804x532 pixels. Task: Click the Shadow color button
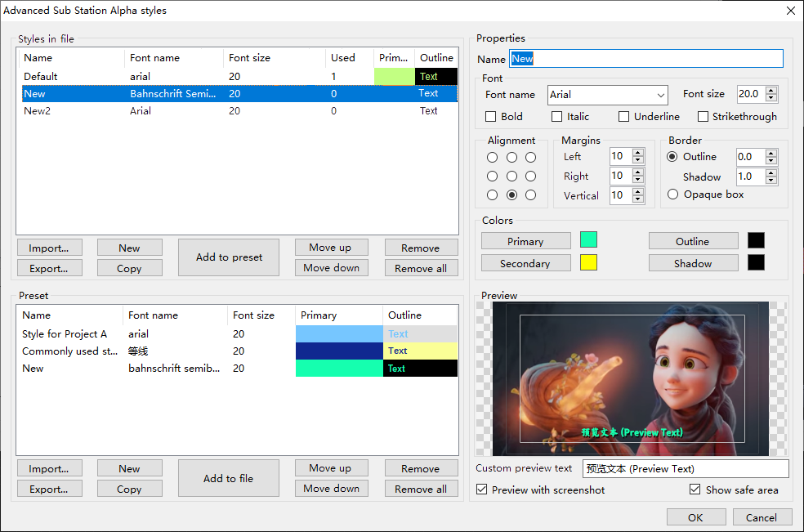[x=693, y=263]
